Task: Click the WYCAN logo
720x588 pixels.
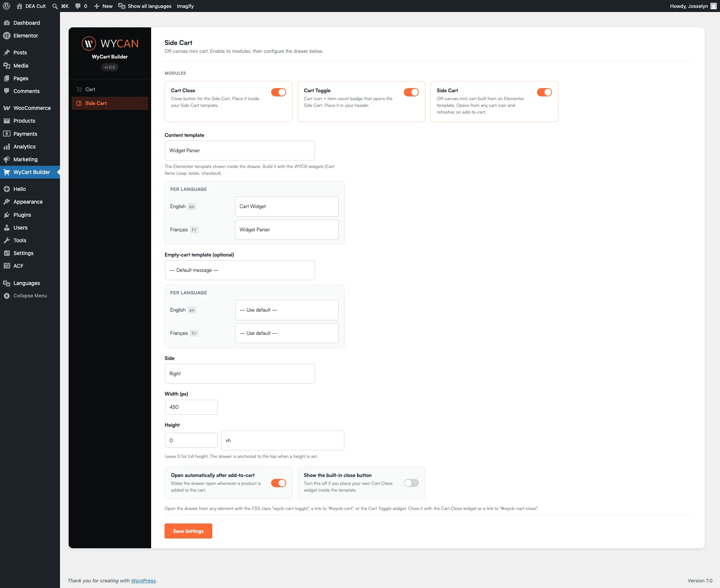Action: coord(110,43)
